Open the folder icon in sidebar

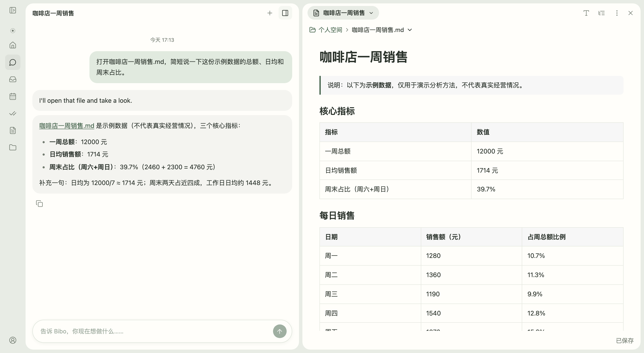click(13, 147)
